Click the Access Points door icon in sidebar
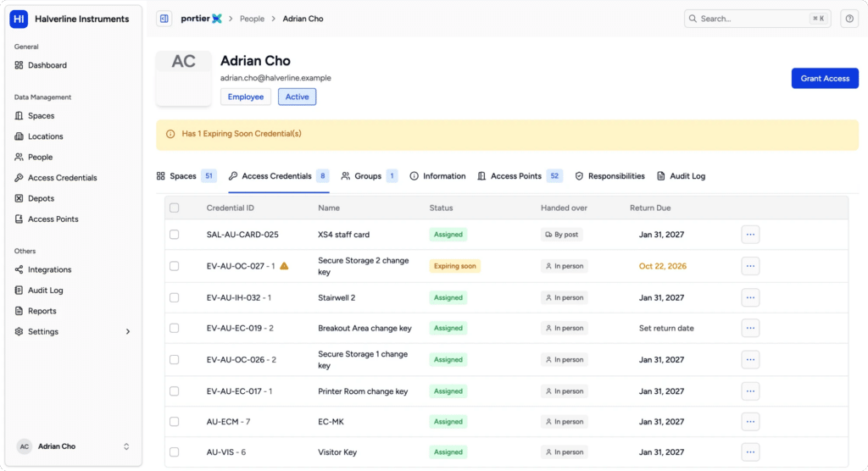The height and width of the screenshot is (471, 868). (x=19, y=219)
